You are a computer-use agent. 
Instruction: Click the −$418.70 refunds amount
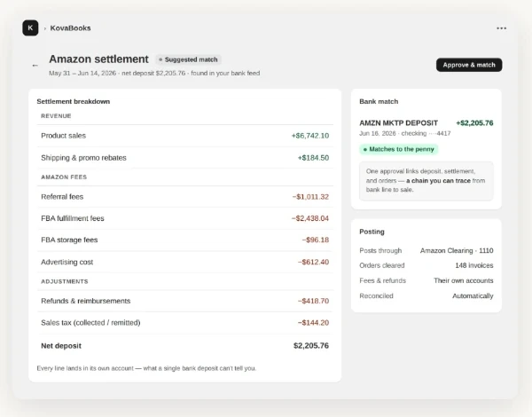tap(313, 301)
